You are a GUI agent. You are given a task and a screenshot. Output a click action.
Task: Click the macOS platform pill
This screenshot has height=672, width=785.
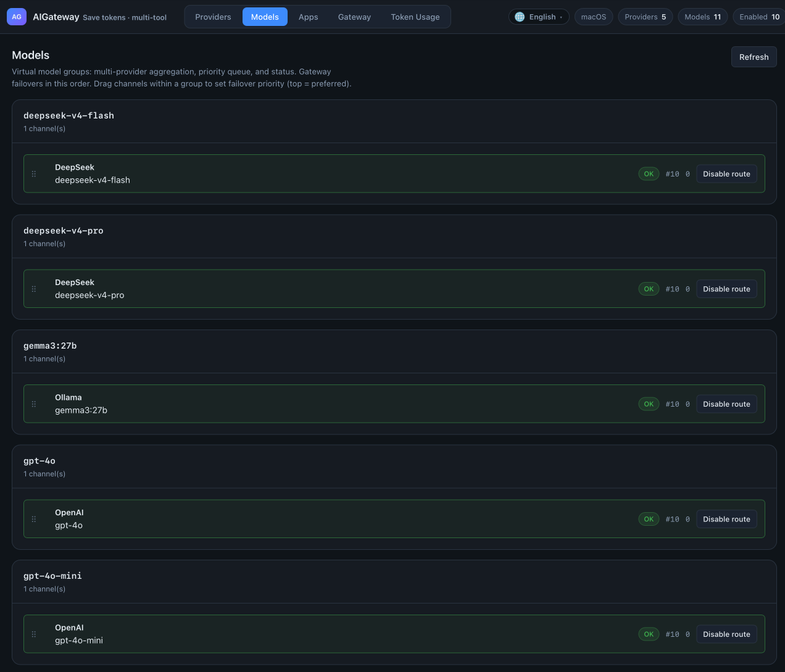594,17
